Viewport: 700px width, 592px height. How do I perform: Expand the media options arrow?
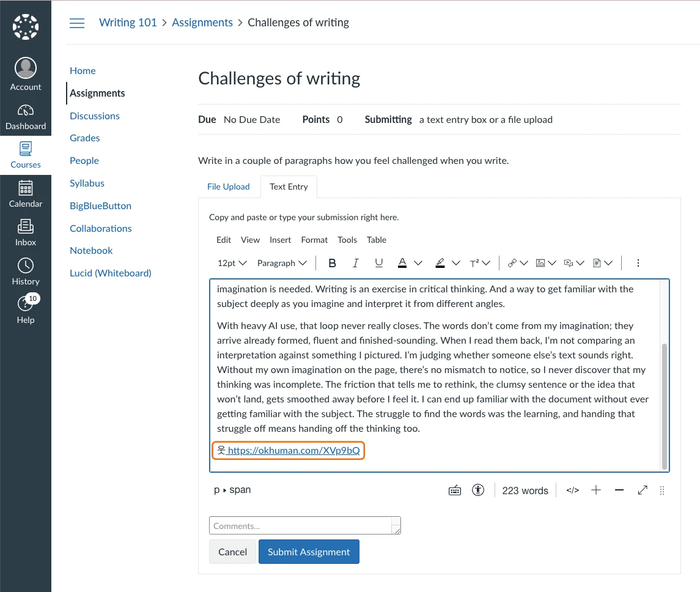pyautogui.click(x=580, y=263)
